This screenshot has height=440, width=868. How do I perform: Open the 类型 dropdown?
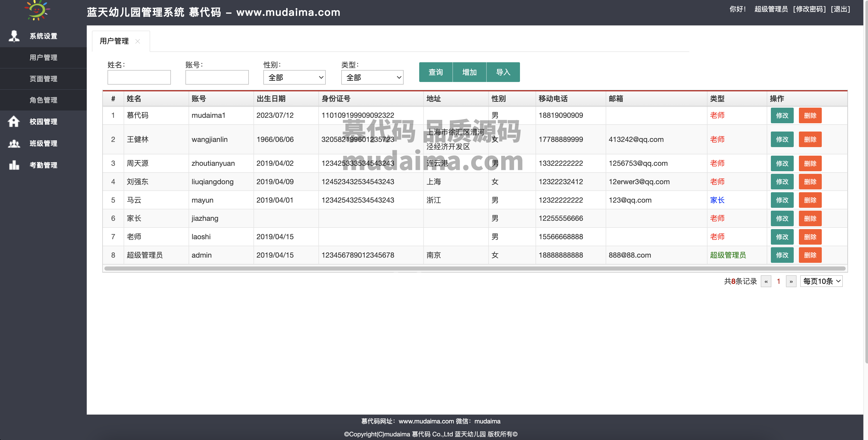click(372, 77)
